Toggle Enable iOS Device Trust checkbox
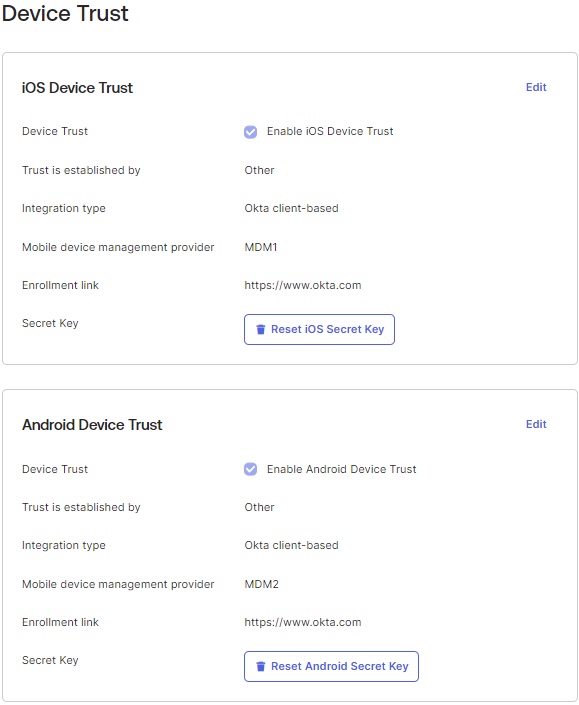 coord(250,132)
